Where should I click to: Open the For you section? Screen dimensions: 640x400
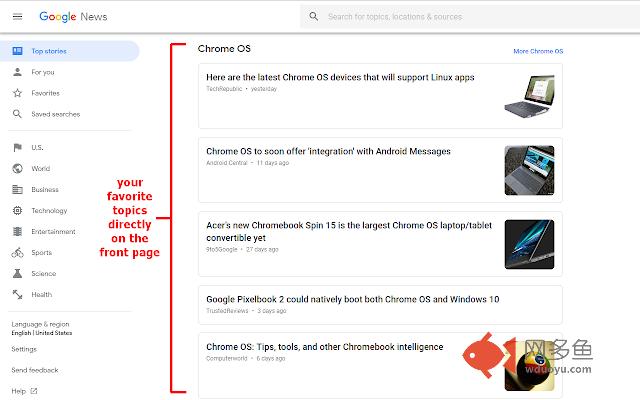click(43, 72)
